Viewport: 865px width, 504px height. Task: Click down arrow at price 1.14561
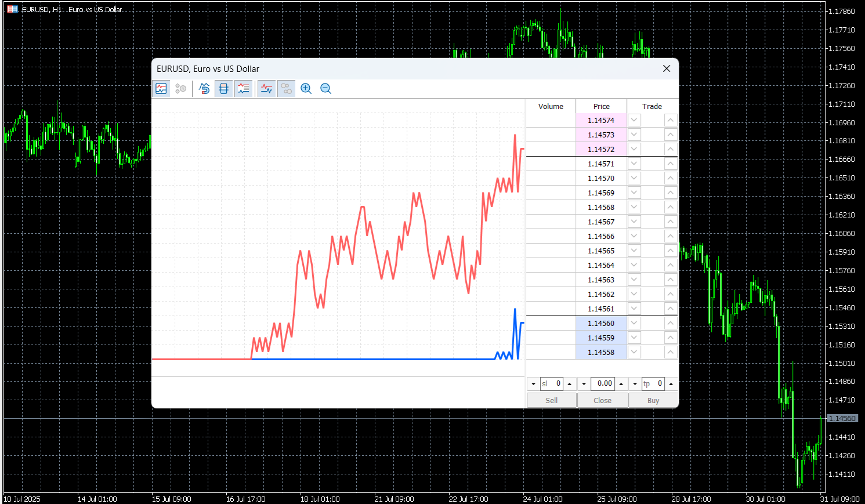click(x=634, y=309)
